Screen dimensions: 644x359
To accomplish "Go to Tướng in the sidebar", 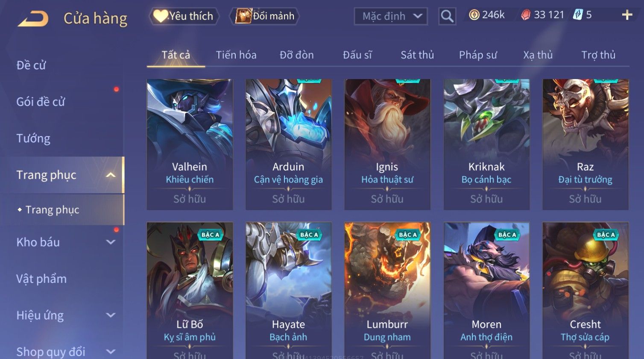I will (x=33, y=138).
